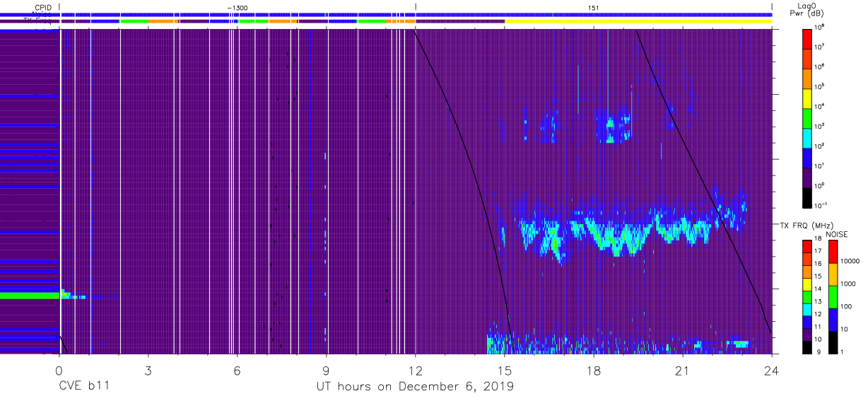Pick the yellow-orange segment of the NOISE colorbar
Viewport: 868px width, 401px height.
coord(833,274)
